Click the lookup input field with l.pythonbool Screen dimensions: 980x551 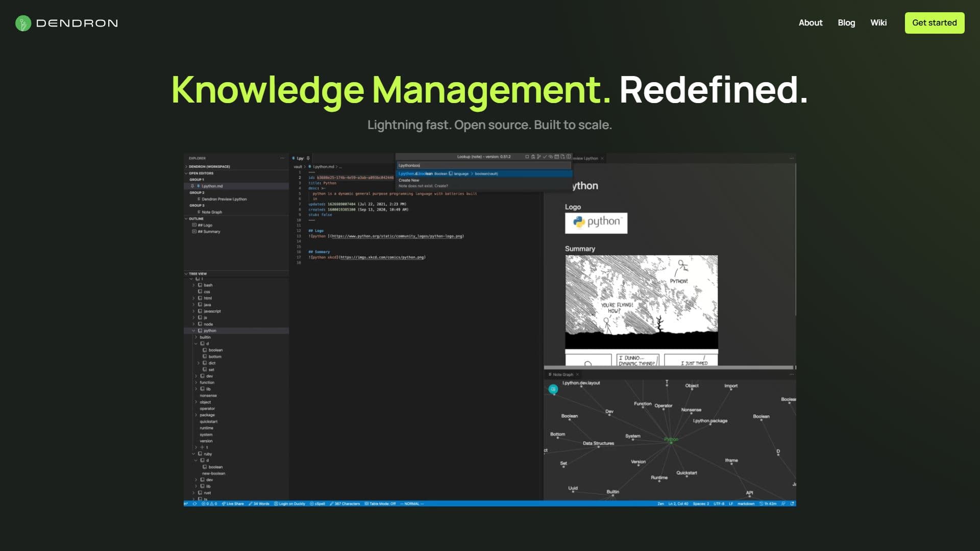coord(484,165)
